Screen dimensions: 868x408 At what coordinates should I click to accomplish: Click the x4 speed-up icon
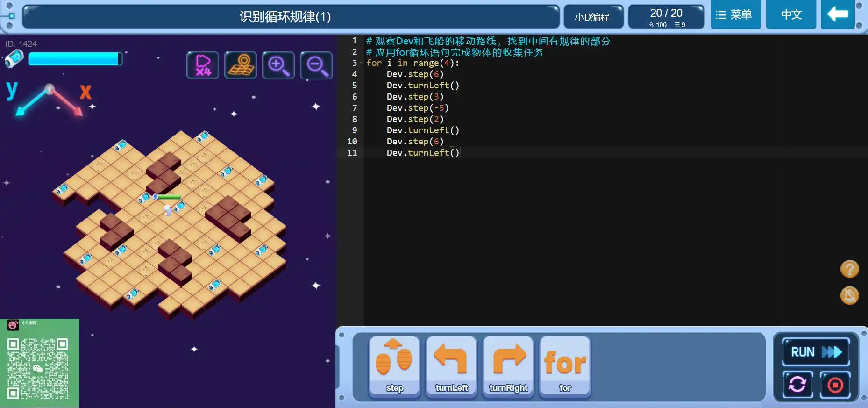point(203,65)
